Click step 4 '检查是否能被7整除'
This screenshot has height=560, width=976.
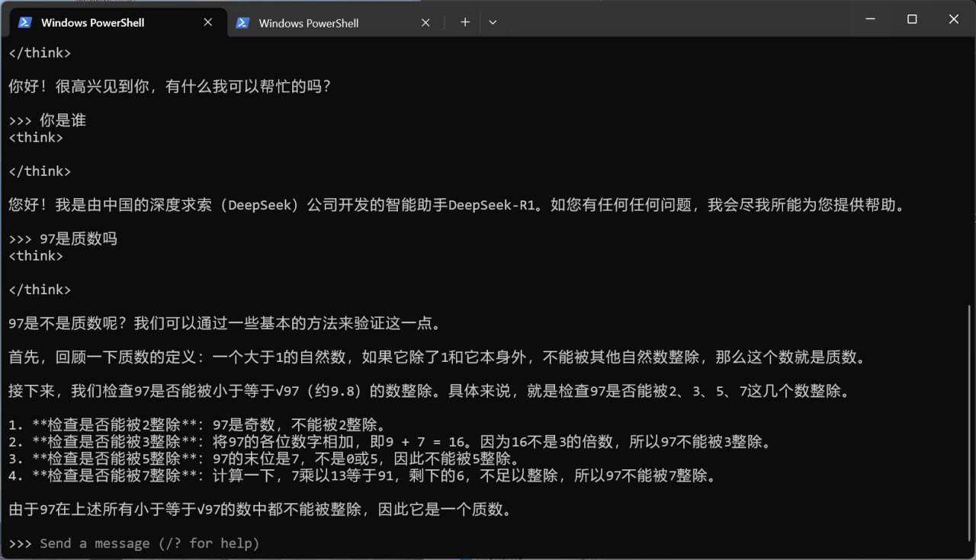(x=363, y=476)
